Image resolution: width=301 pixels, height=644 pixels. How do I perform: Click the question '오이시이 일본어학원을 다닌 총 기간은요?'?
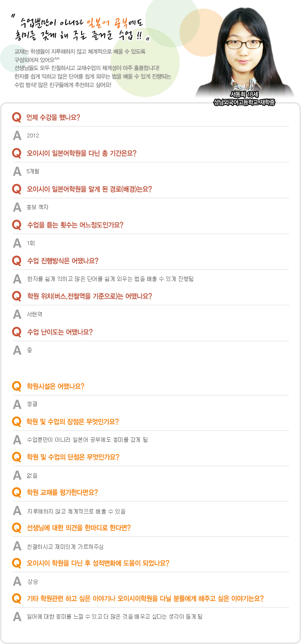(x=82, y=153)
